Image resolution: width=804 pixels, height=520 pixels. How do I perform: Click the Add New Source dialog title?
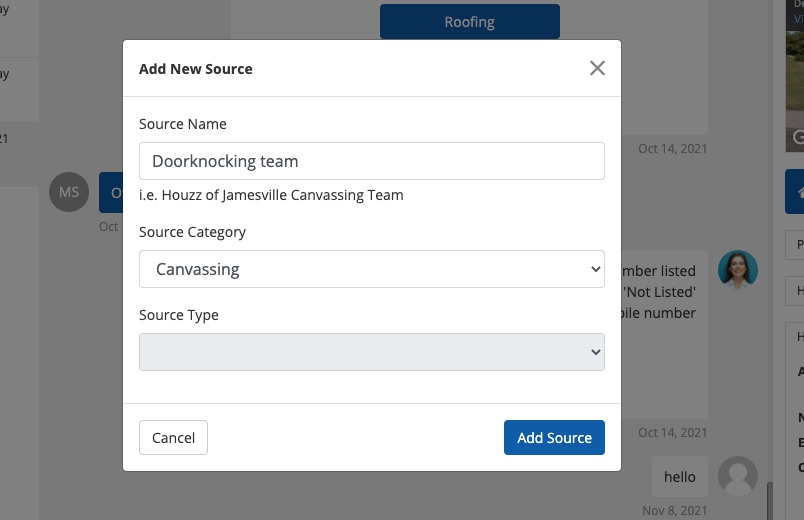point(196,69)
